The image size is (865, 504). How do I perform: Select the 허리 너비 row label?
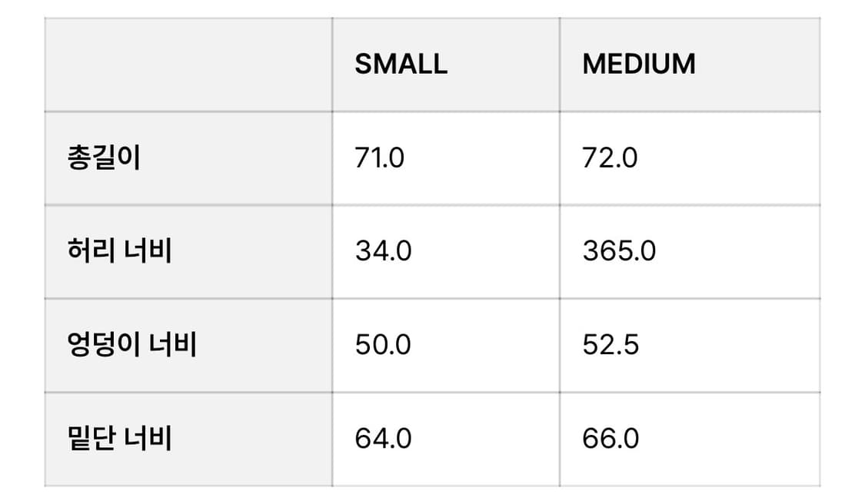point(119,251)
